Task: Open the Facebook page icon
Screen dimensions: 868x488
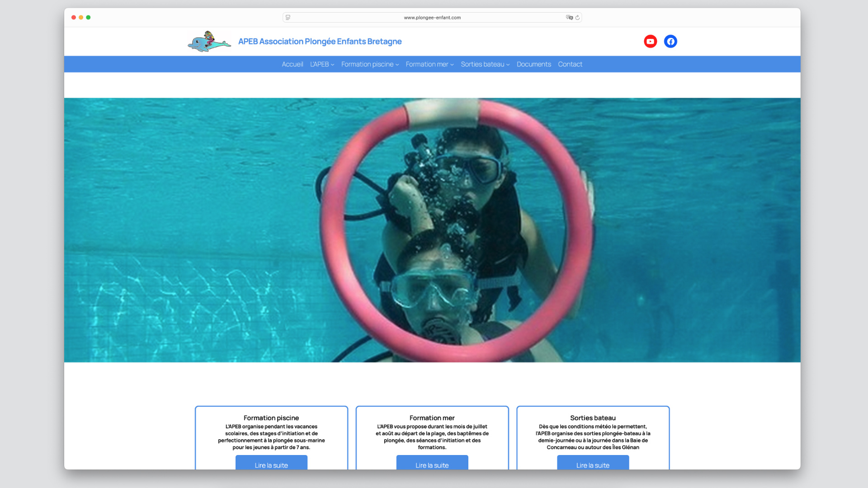Action: coord(670,41)
